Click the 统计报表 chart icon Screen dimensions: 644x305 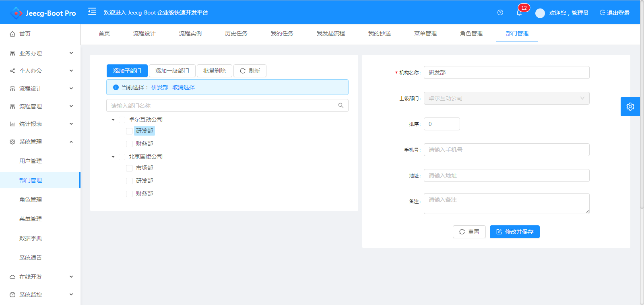pyautogui.click(x=12, y=124)
